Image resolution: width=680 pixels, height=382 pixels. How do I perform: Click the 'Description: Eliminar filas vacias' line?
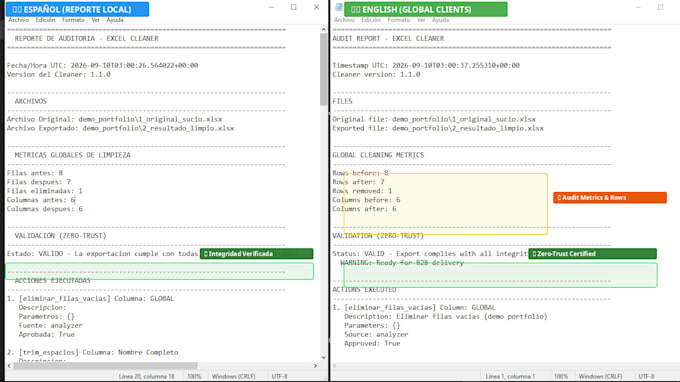point(446,317)
